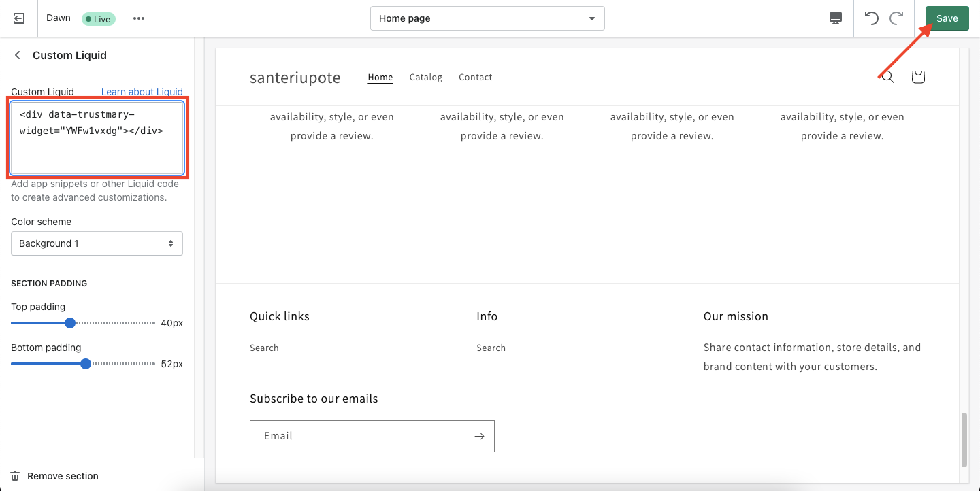Adjust the Top padding slider handle
Image resolution: width=980 pixels, height=491 pixels.
(x=69, y=323)
